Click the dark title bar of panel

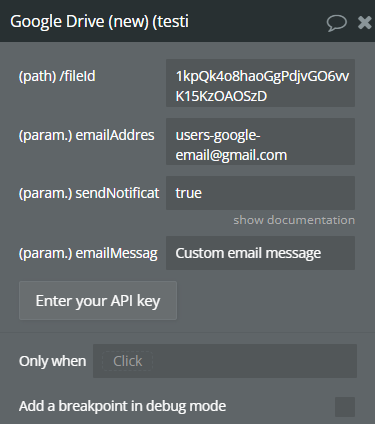(x=187, y=21)
